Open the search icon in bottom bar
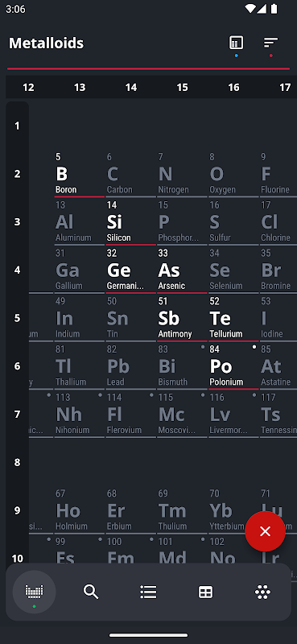Screen dimensions: 297x644 pyautogui.click(x=91, y=592)
